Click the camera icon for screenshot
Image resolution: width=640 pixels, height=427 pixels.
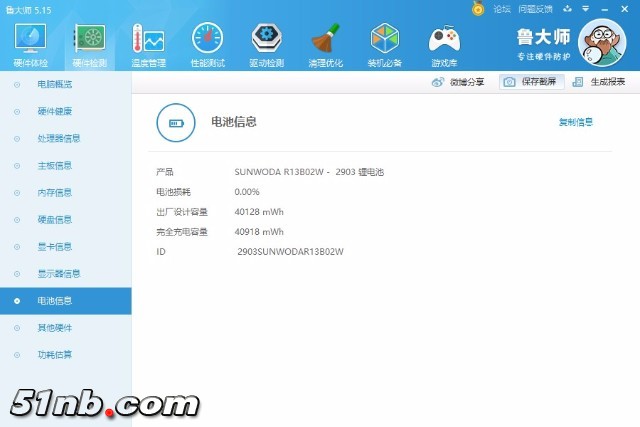[509, 82]
